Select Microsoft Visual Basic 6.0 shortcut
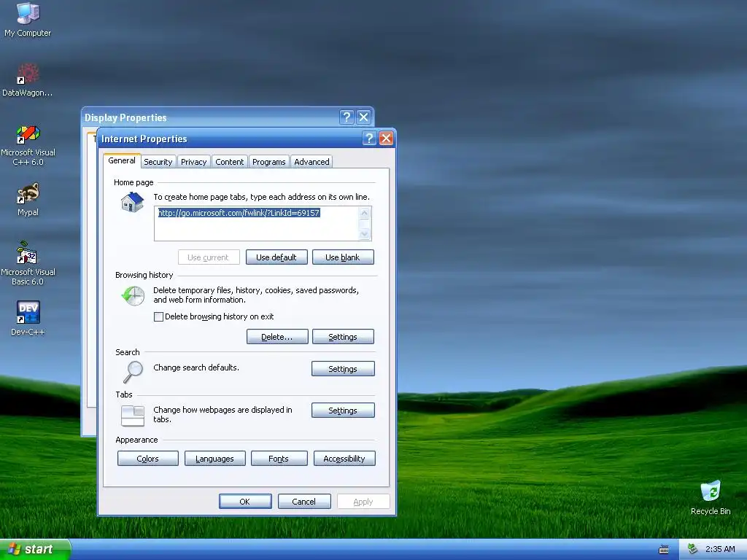The width and height of the screenshot is (747, 560). [x=28, y=263]
